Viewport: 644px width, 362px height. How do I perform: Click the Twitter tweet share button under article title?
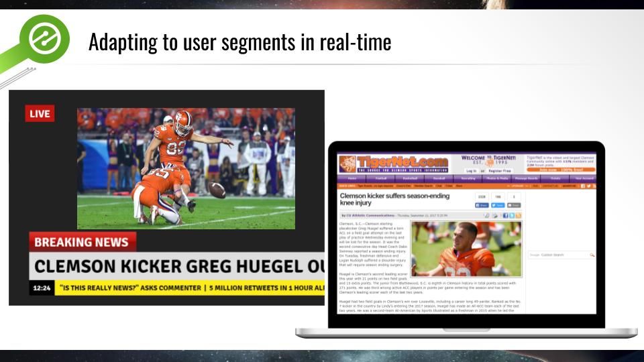[x=498, y=205]
